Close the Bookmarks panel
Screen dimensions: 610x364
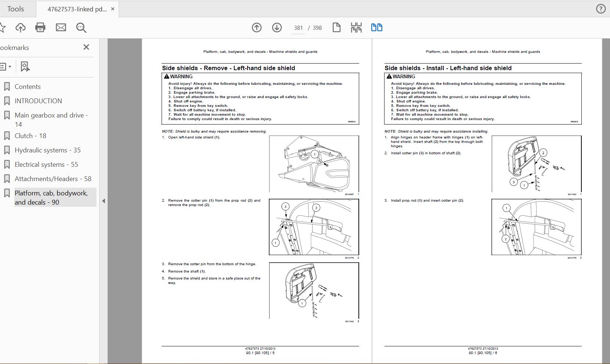point(86,47)
